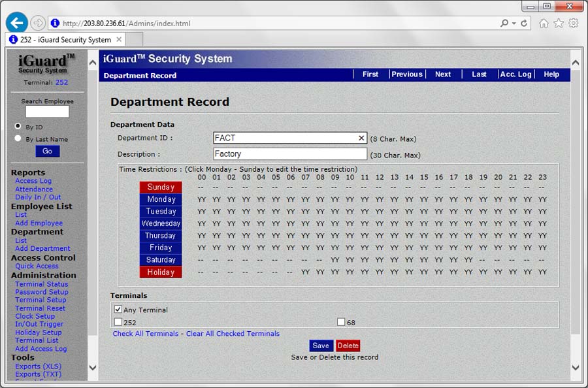
Task: Open Password Setup link
Action: [42, 292]
